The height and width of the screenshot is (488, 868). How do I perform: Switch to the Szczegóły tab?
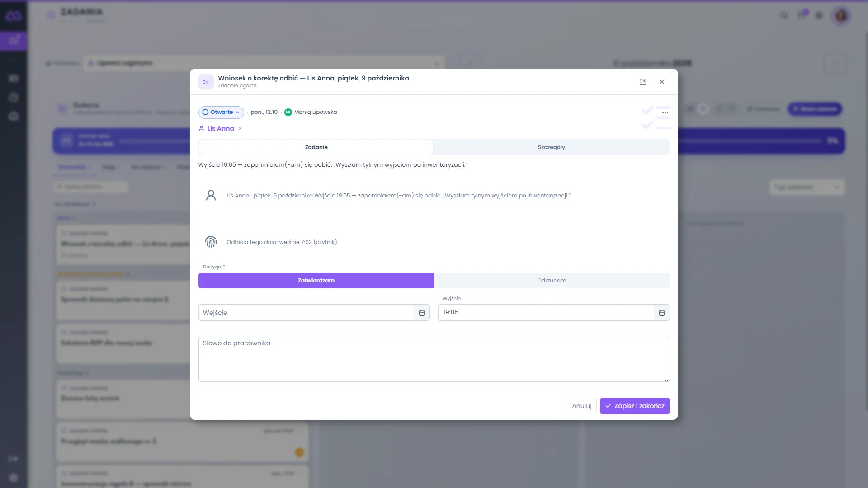coord(551,147)
